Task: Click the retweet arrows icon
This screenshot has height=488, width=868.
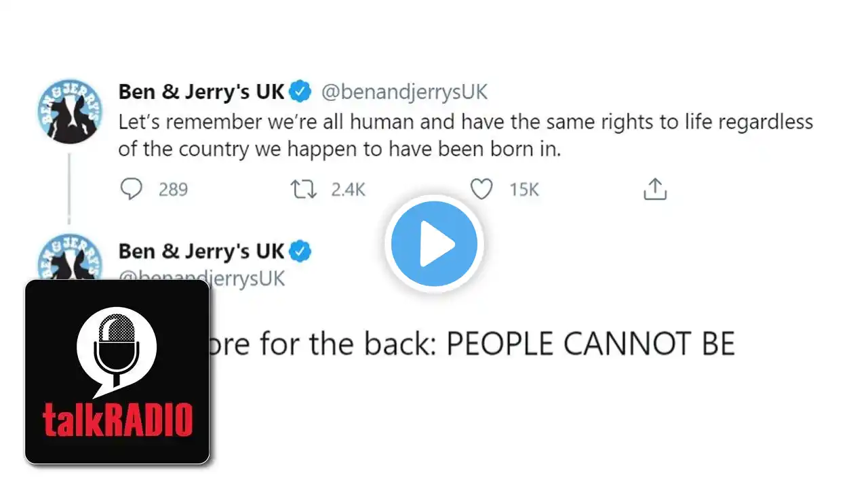Action: pyautogui.click(x=303, y=189)
